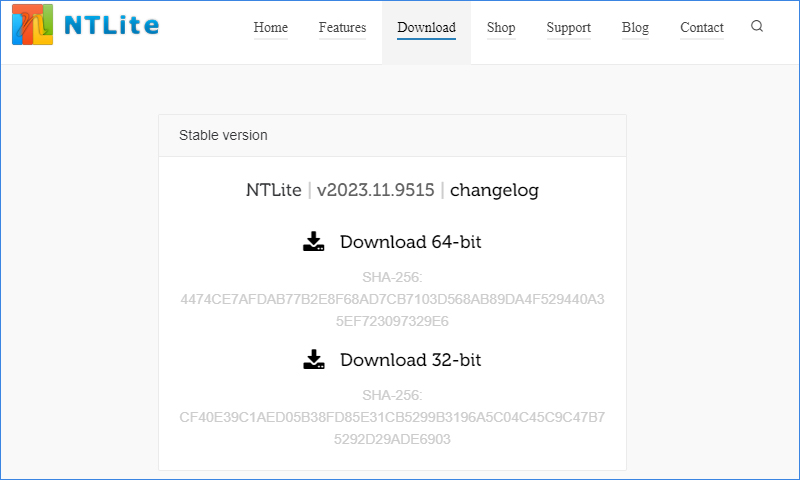Click the Download 32-bit link
Viewport: 800px width, 480px height.
pyautogui.click(x=410, y=360)
